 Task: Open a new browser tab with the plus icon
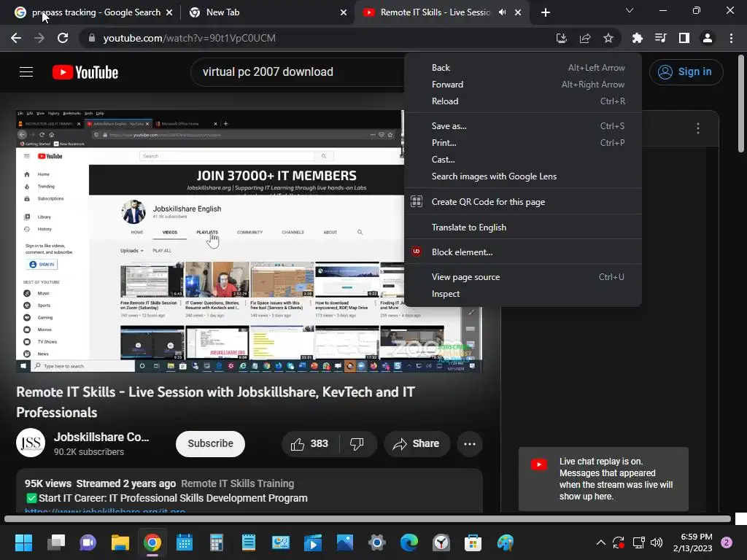546,12
